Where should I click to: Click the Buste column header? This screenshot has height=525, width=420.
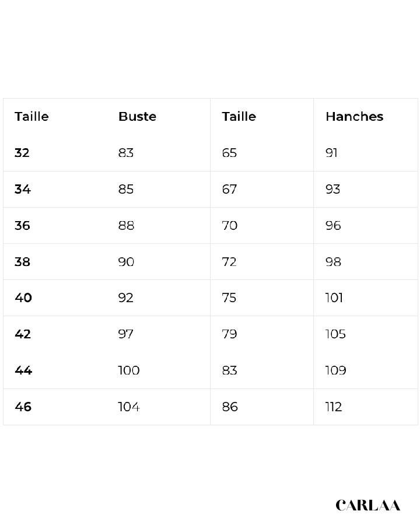click(x=137, y=117)
